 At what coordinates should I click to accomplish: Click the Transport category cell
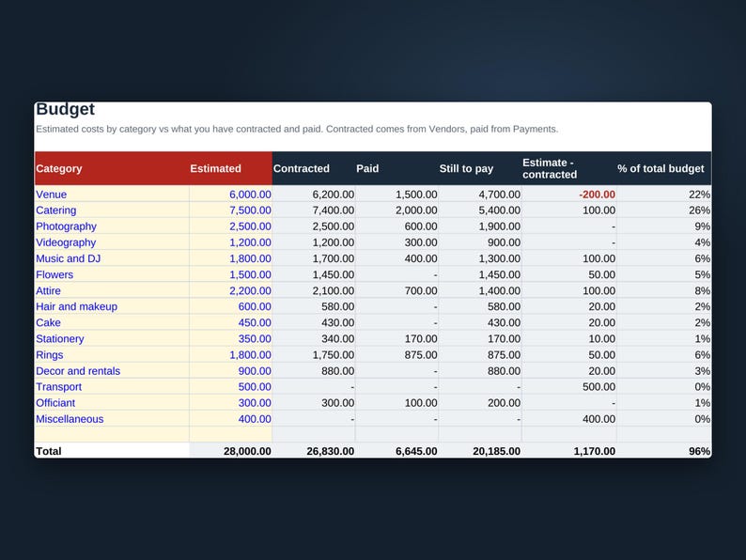click(112, 387)
